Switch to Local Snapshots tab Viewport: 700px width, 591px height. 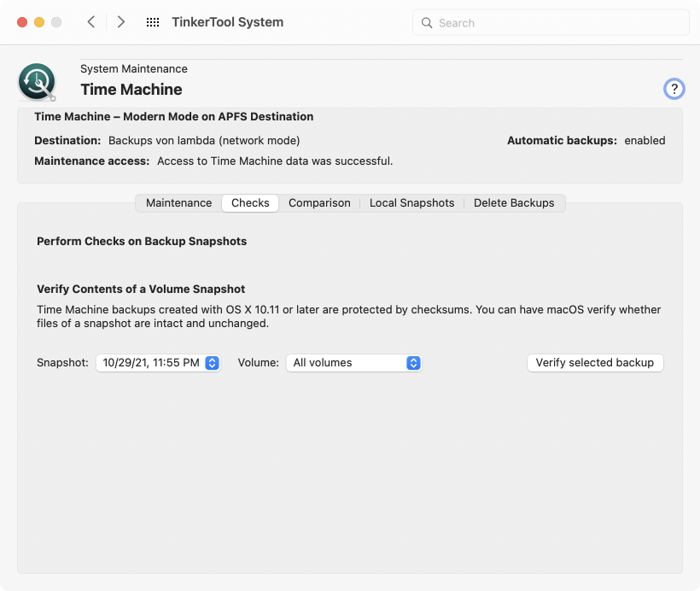(x=411, y=202)
